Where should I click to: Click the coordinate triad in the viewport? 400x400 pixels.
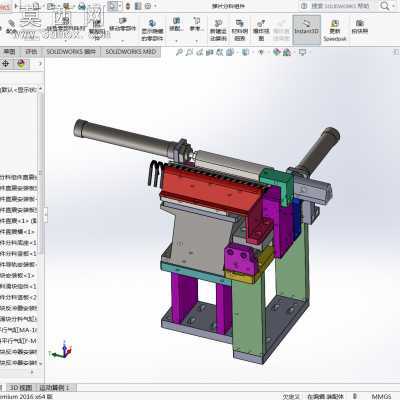pos(62,350)
